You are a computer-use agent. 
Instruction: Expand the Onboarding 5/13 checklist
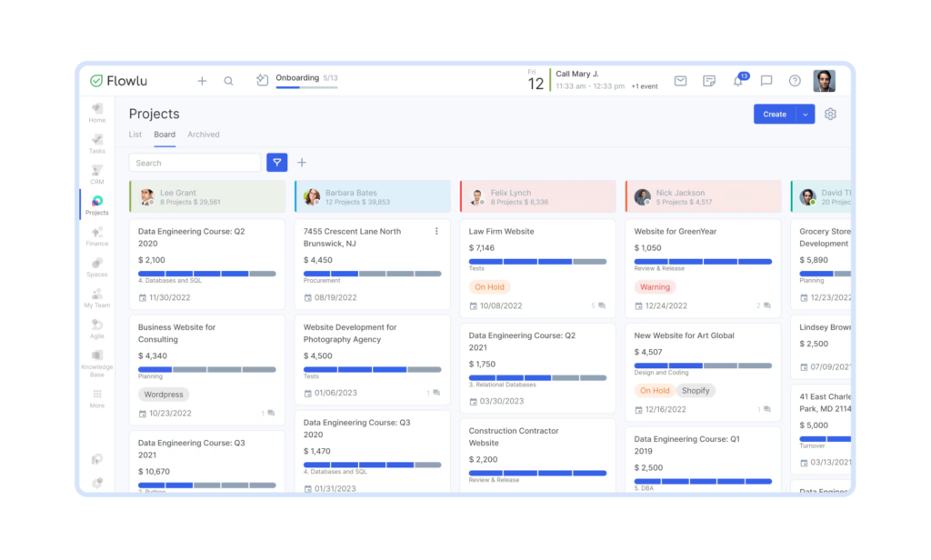pos(300,80)
